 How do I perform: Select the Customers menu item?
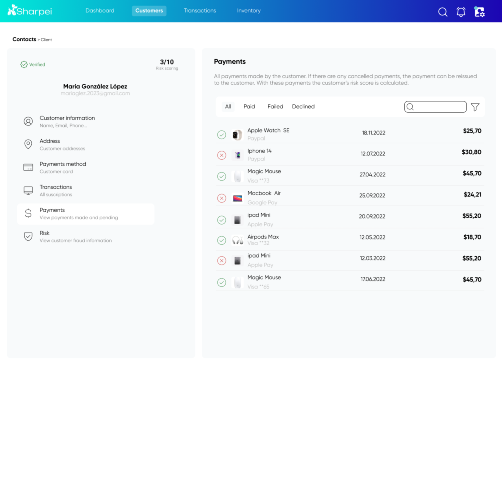(149, 11)
